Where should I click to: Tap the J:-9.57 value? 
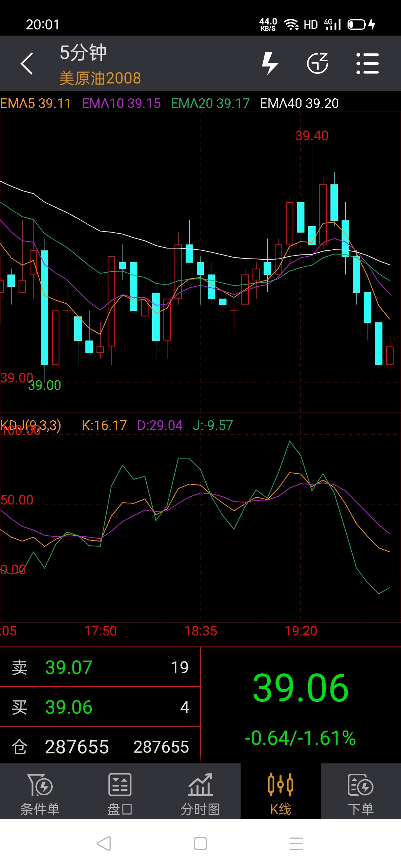(x=213, y=425)
